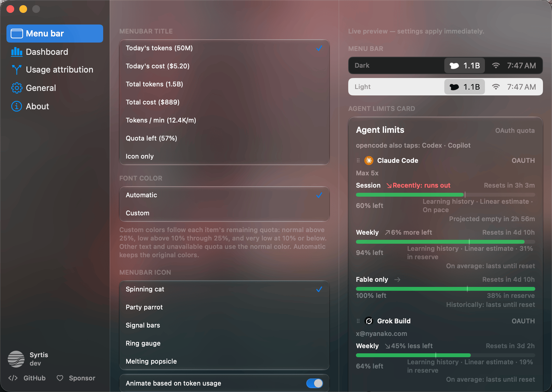
Task: Click the Fable only right arrow
Action: [x=397, y=280]
